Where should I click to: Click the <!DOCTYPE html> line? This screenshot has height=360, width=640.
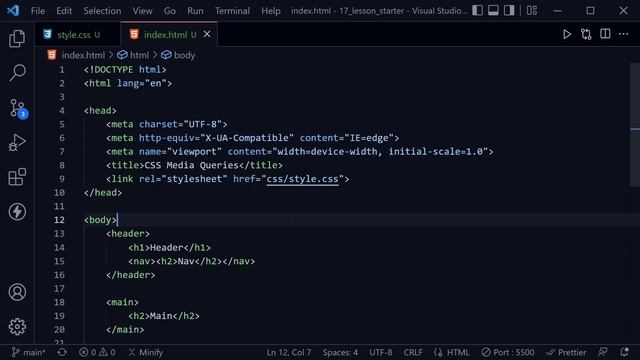[x=125, y=70]
